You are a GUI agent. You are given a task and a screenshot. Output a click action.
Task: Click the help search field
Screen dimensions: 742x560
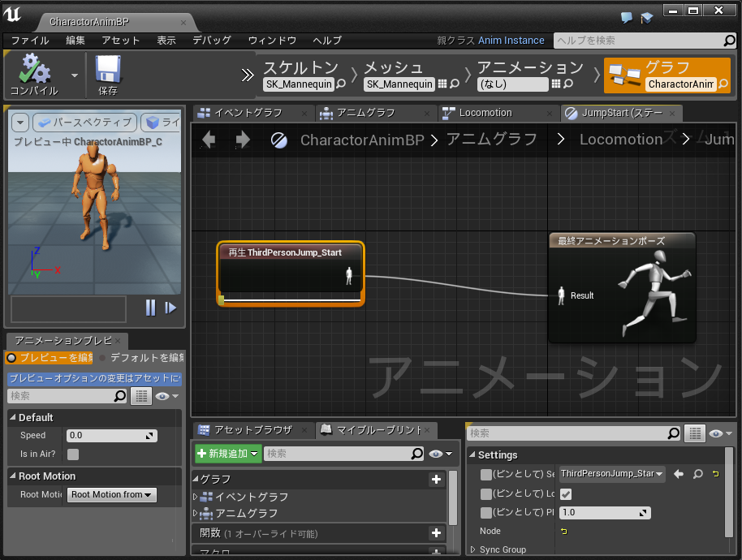click(x=639, y=41)
